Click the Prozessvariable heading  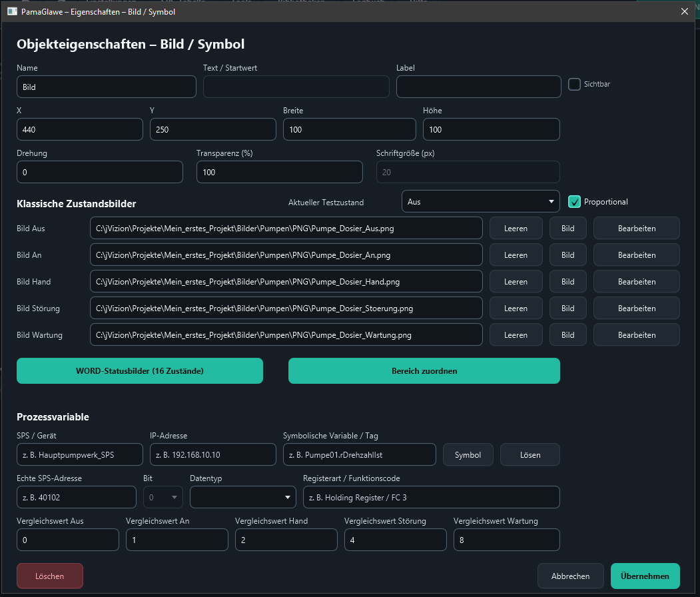(53, 417)
